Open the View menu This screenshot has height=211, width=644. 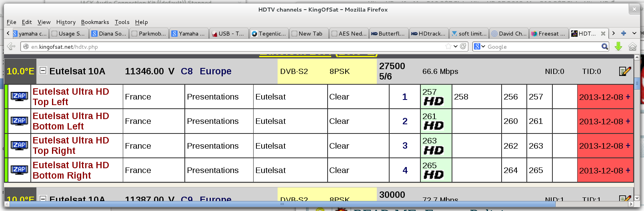coord(44,22)
